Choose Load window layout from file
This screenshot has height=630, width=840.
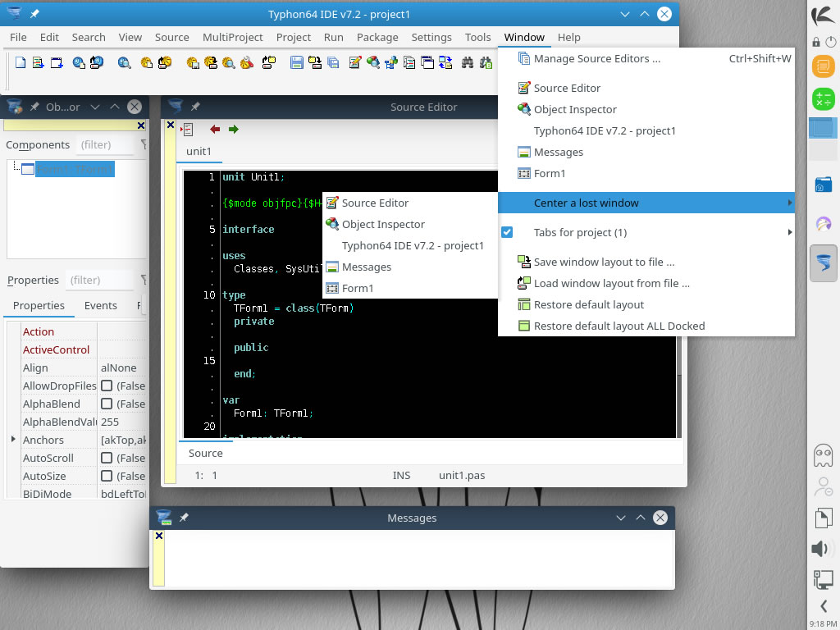pos(646,283)
